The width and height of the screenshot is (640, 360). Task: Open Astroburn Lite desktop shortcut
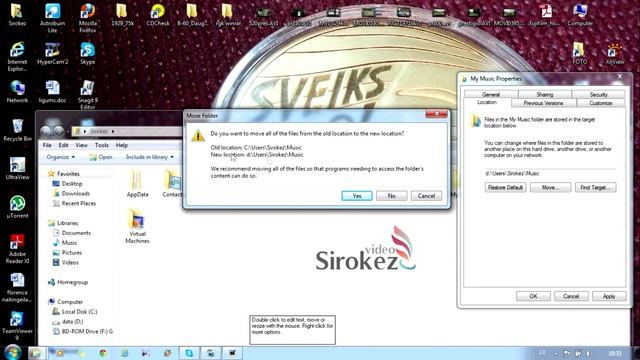click(x=53, y=18)
